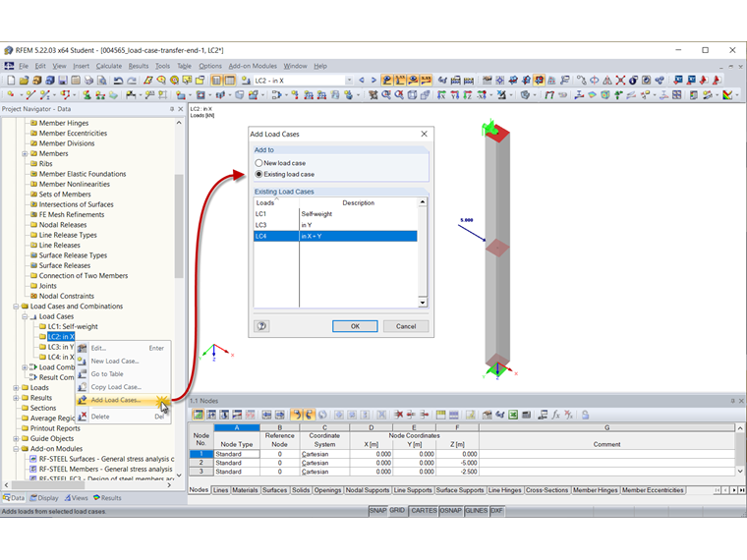
Task: Select the Existing load case radio button
Action: click(x=259, y=174)
